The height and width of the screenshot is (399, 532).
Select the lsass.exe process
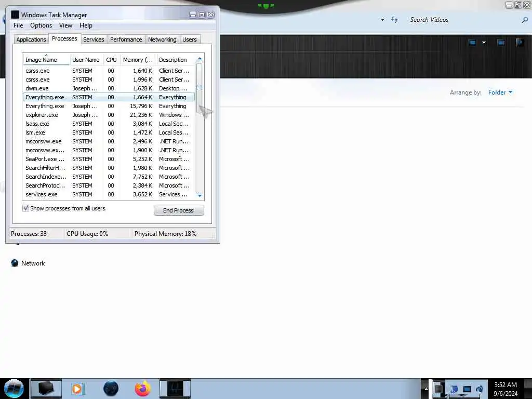pyautogui.click(x=109, y=124)
